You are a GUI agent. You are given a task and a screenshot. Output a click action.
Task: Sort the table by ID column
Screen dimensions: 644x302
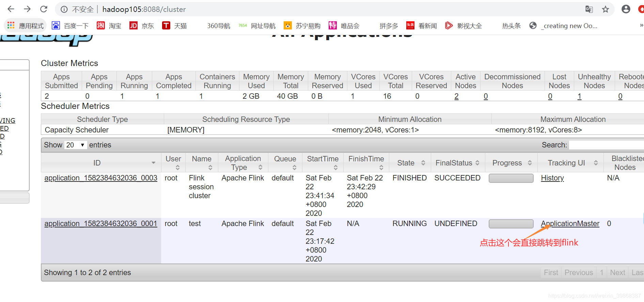click(x=101, y=163)
